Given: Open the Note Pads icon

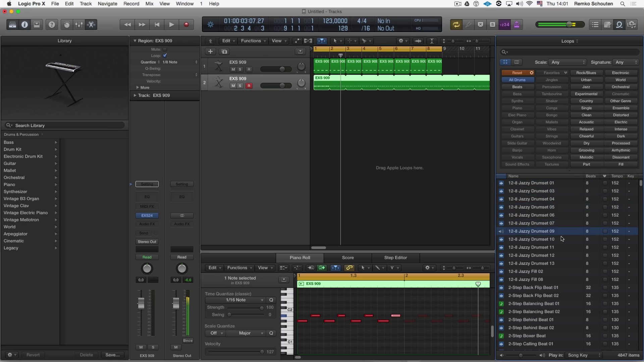Looking at the screenshot, I should (x=607, y=24).
